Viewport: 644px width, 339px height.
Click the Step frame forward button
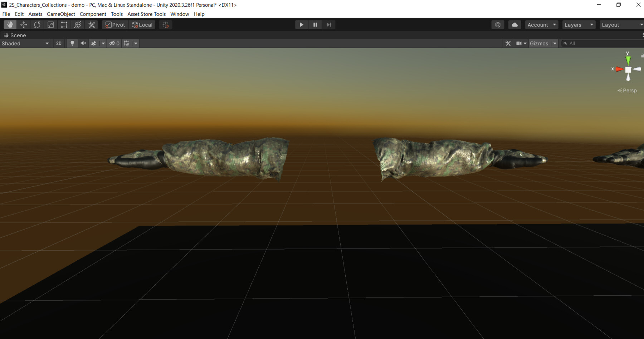[x=328, y=25]
